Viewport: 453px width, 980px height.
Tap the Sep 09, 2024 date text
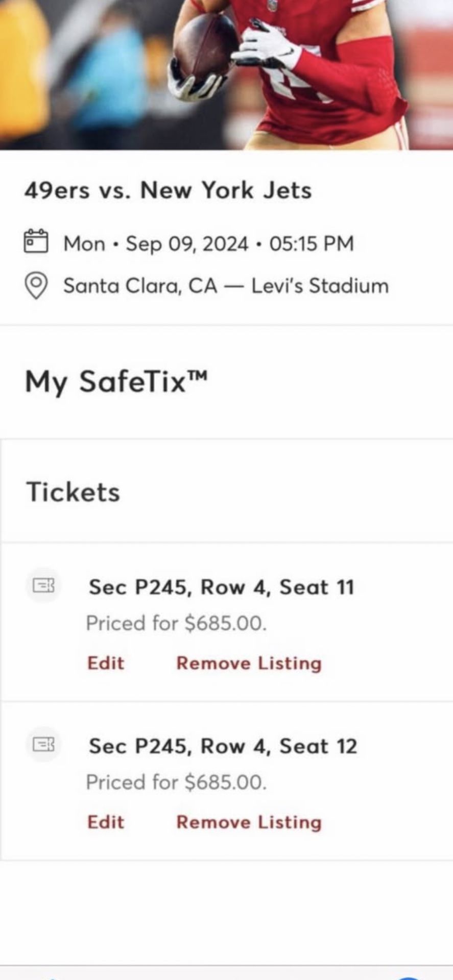[x=187, y=243]
